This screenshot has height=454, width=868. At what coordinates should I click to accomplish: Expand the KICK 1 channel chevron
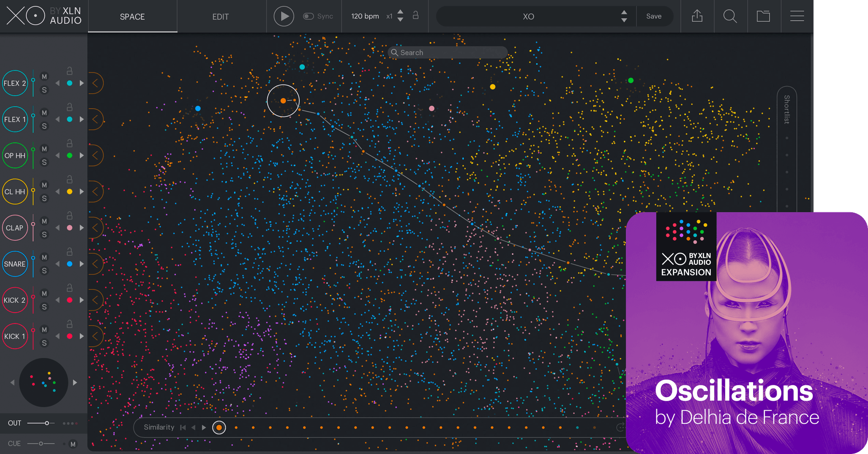coord(95,336)
